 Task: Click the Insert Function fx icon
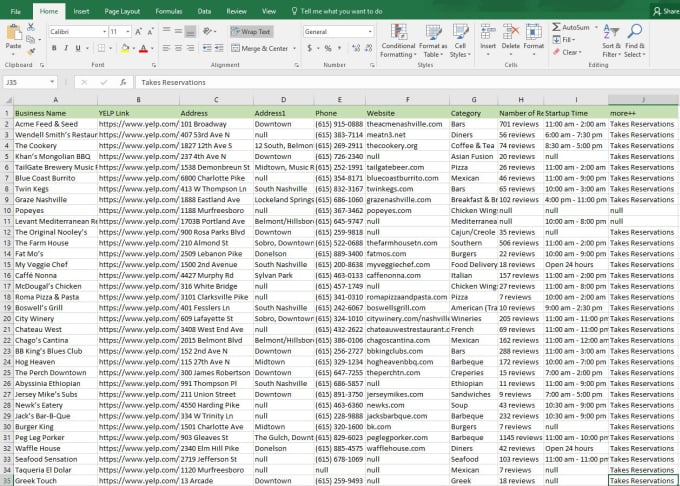tap(123, 82)
